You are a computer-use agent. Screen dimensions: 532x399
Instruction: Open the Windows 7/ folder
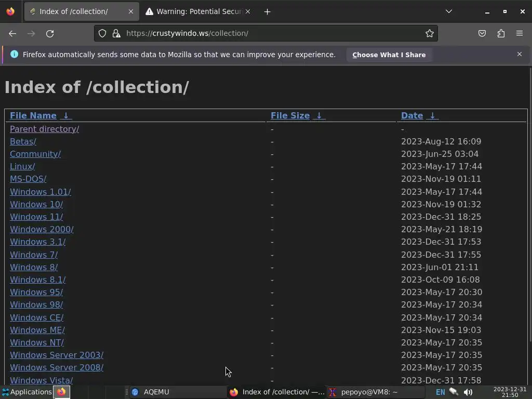pos(34,255)
